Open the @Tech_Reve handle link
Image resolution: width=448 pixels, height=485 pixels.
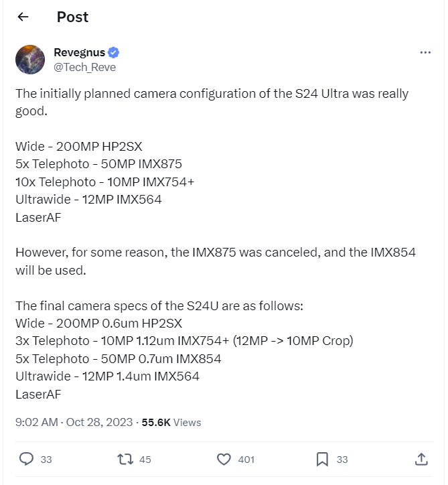pyautogui.click(x=84, y=67)
